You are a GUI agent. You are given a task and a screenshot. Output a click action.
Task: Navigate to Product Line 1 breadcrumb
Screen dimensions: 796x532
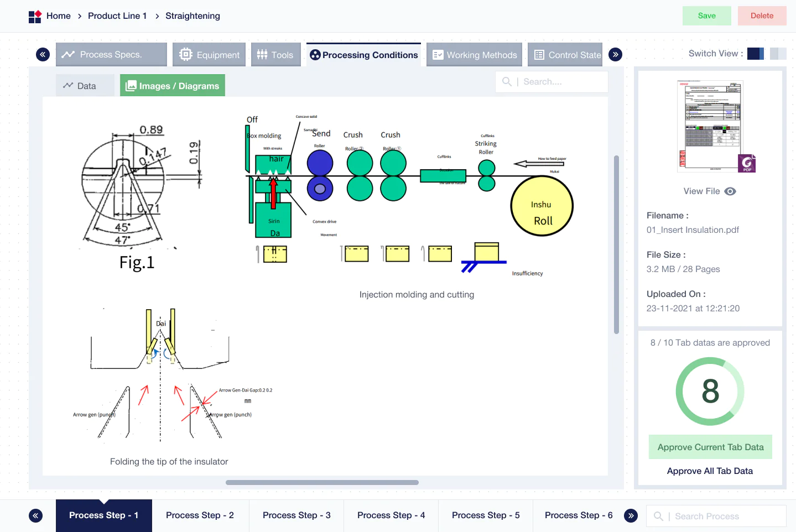117,16
